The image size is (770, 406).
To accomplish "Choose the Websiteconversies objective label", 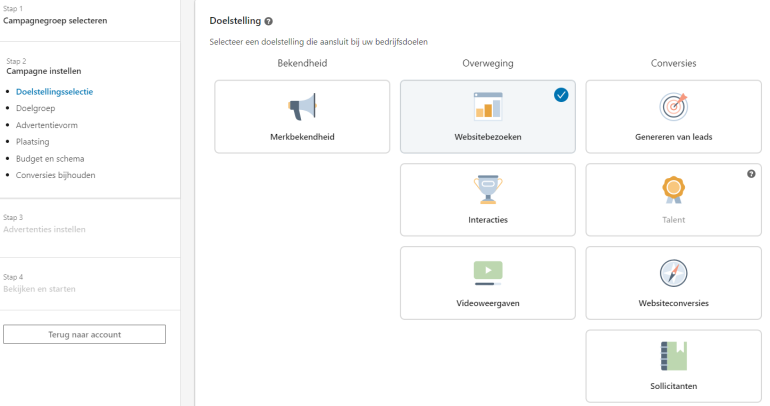I will point(674,303).
